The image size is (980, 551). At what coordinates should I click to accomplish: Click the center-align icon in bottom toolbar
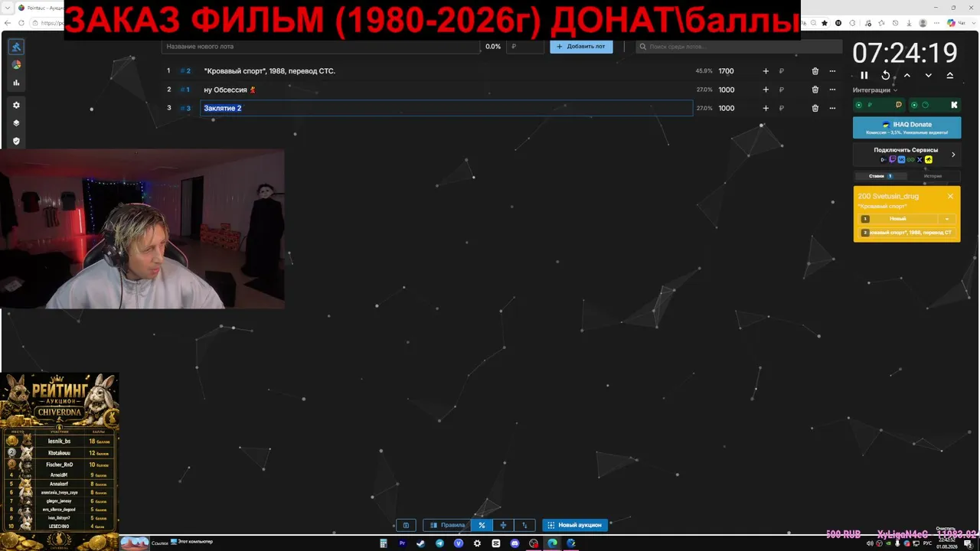pos(503,525)
